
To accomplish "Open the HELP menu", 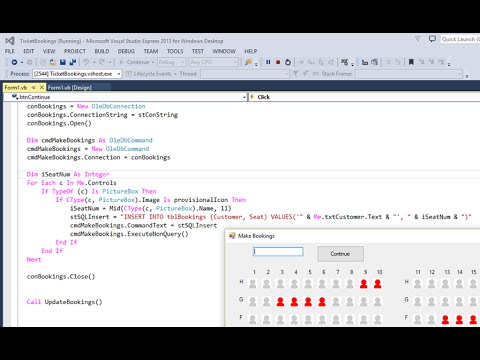I will point(251,51).
